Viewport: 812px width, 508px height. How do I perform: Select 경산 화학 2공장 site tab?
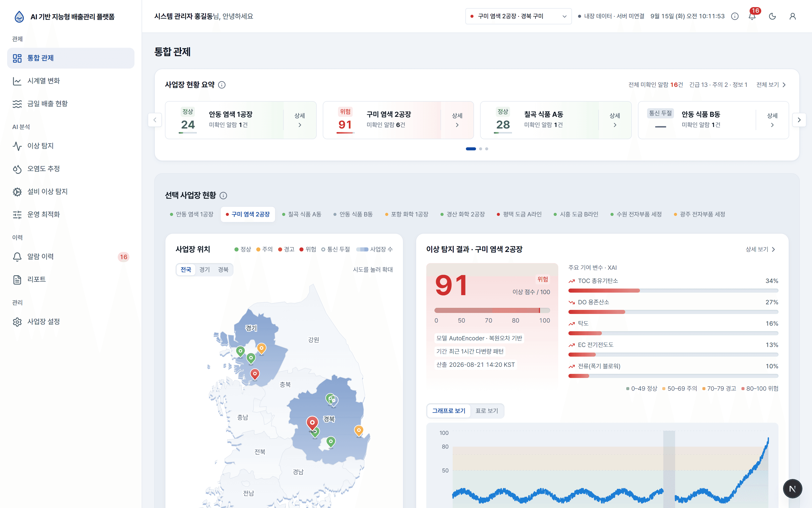(463, 214)
